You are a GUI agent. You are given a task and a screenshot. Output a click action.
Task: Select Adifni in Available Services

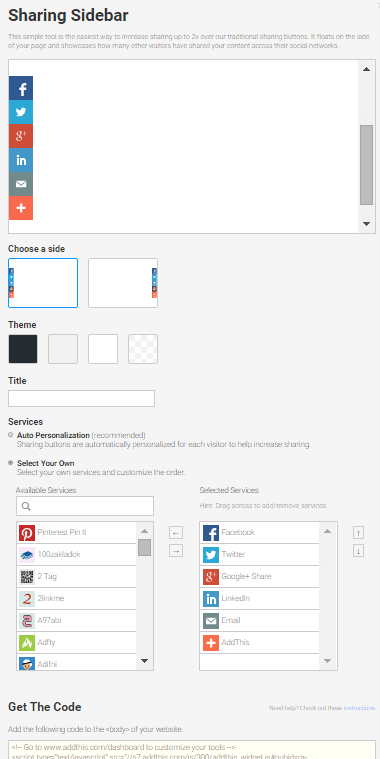tap(77, 662)
